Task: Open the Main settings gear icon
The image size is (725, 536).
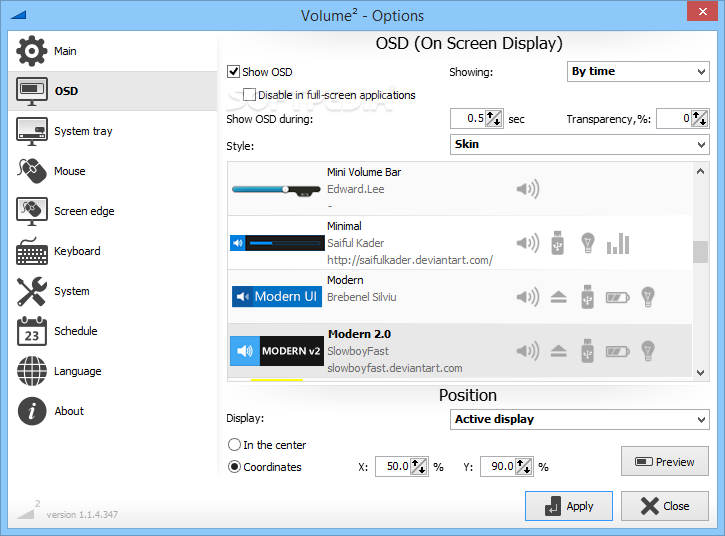Action: (x=32, y=51)
